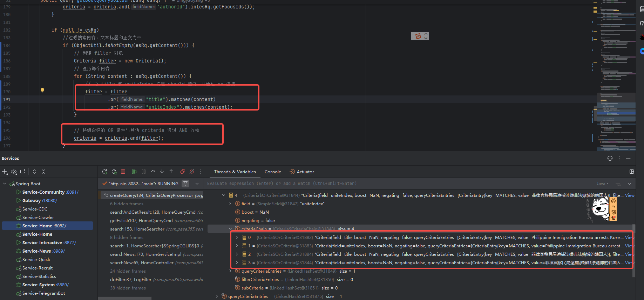This screenshot has width=644, height=300.
Task: Expand criteriaChain entry 1 OrCriteria@31883
Action: pos(237,246)
